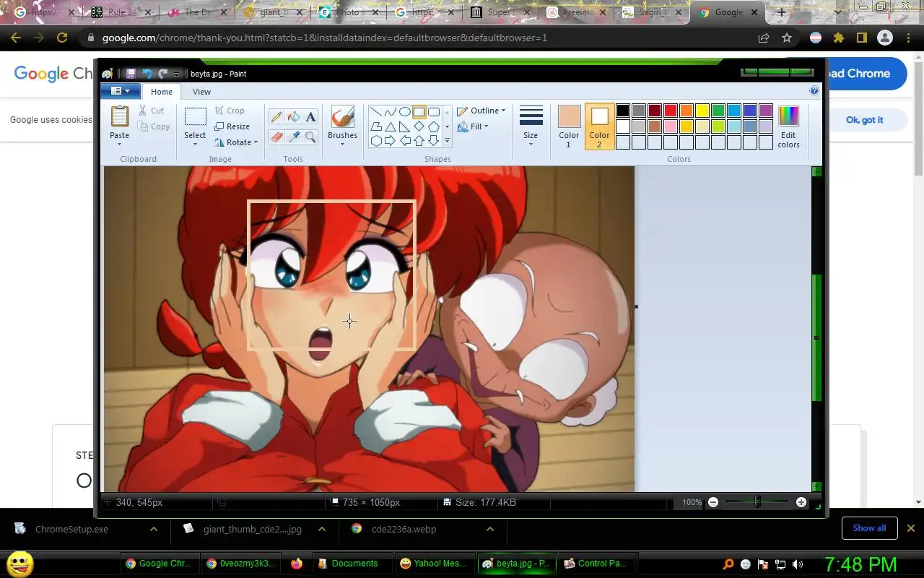
Task: Pick the red color swatch
Action: pos(670,111)
